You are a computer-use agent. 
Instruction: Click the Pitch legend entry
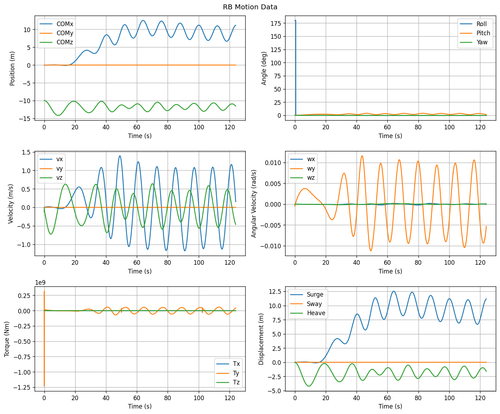pyautogui.click(x=475, y=33)
